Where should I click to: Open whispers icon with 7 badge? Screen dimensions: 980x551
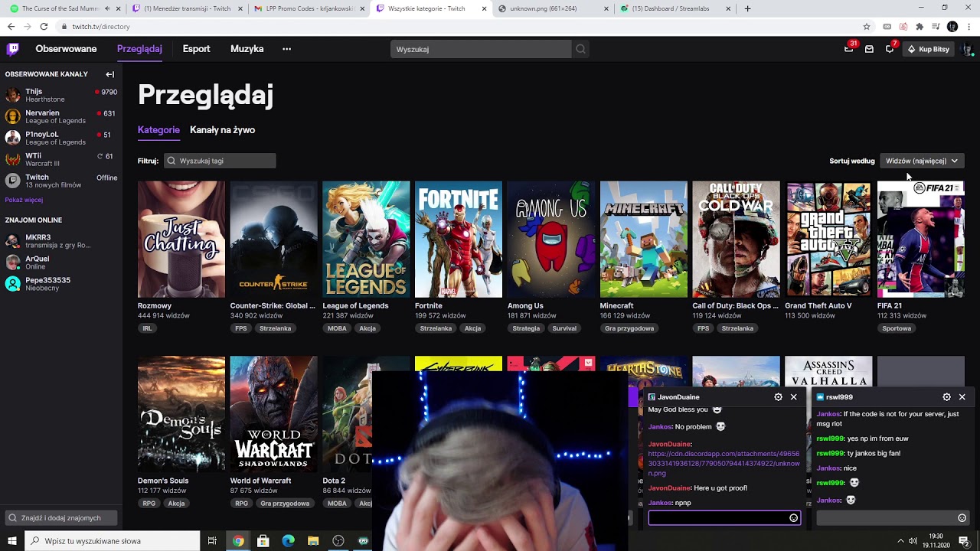click(x=890, y=49)
